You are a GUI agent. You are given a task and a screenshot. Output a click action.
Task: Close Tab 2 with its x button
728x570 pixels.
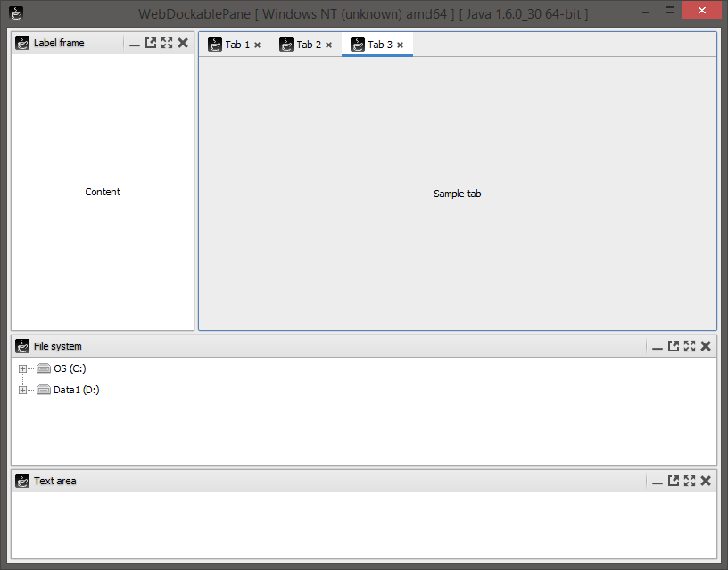click(x=328, y=44)
